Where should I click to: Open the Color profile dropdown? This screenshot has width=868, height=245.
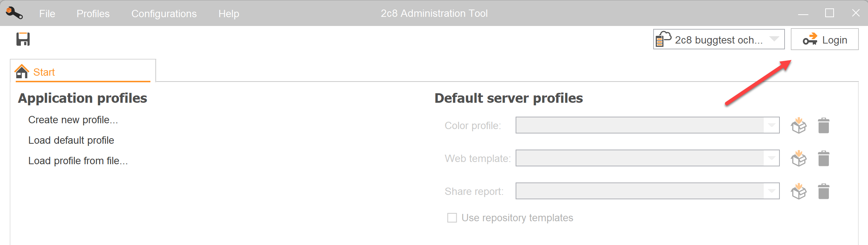(x=771, y=125)
